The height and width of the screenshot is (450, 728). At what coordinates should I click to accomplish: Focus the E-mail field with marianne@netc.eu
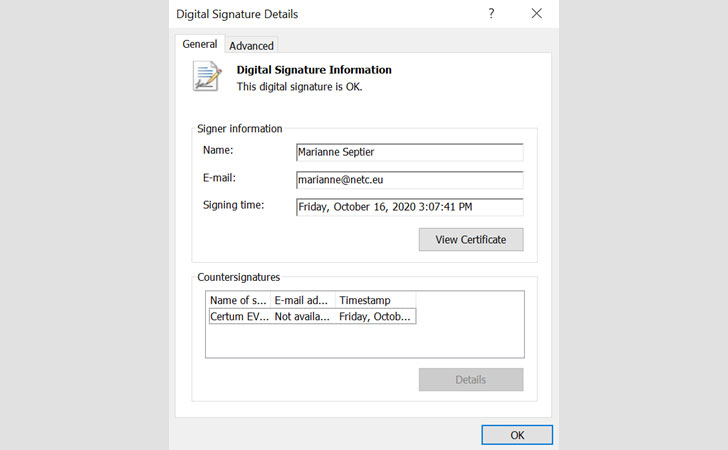409,180
